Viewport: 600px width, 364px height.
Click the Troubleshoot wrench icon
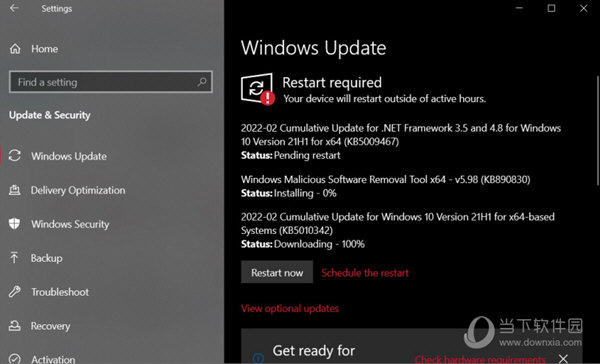pyautogui.click(x=15, y=292)
